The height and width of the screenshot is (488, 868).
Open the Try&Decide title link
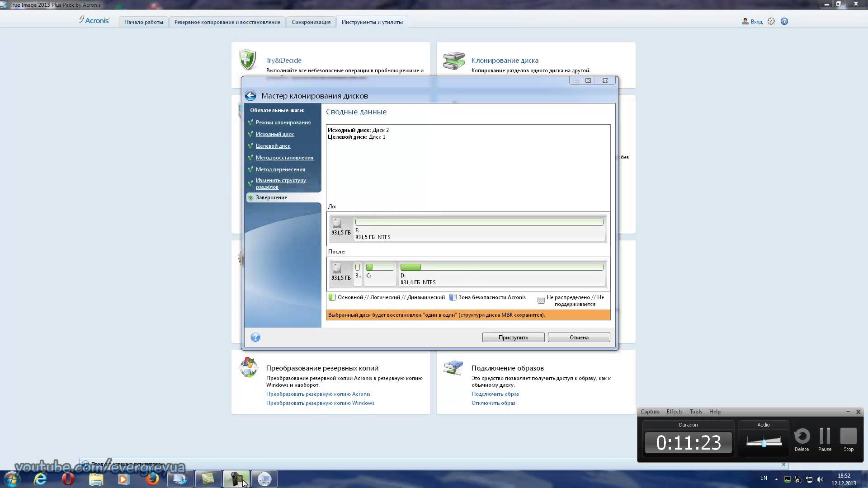click(283, 61)
